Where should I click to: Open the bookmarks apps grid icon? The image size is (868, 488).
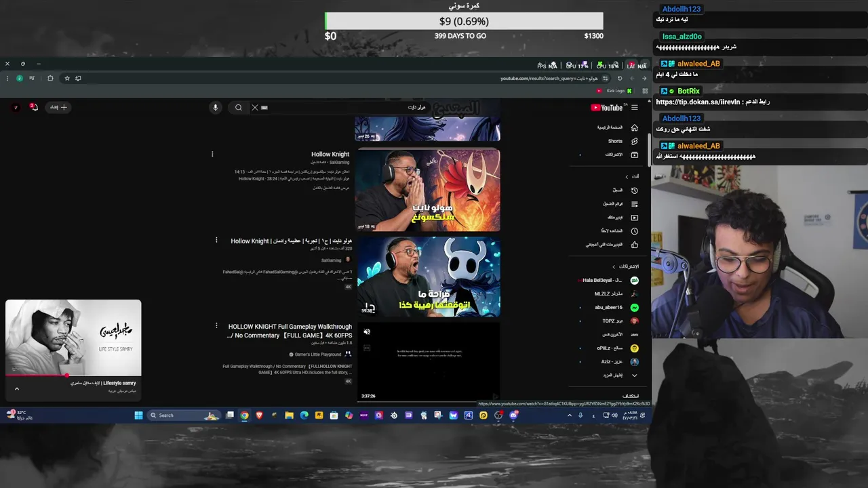[645, 91]
